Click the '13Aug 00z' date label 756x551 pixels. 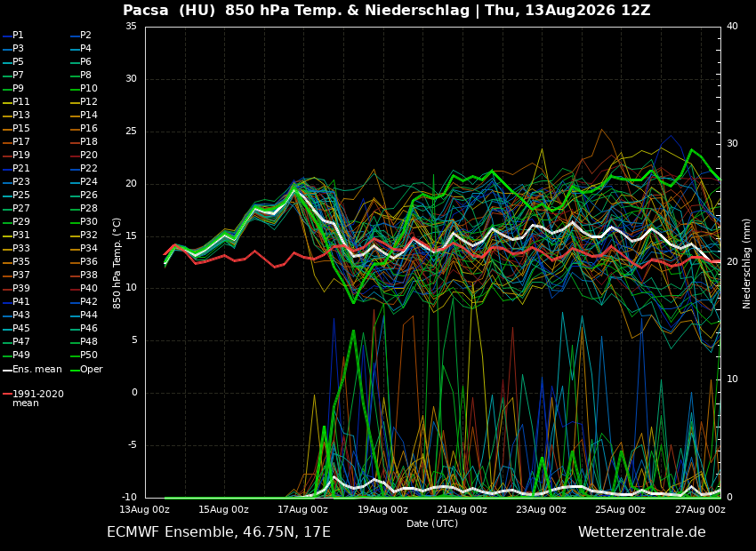[145, 509]
